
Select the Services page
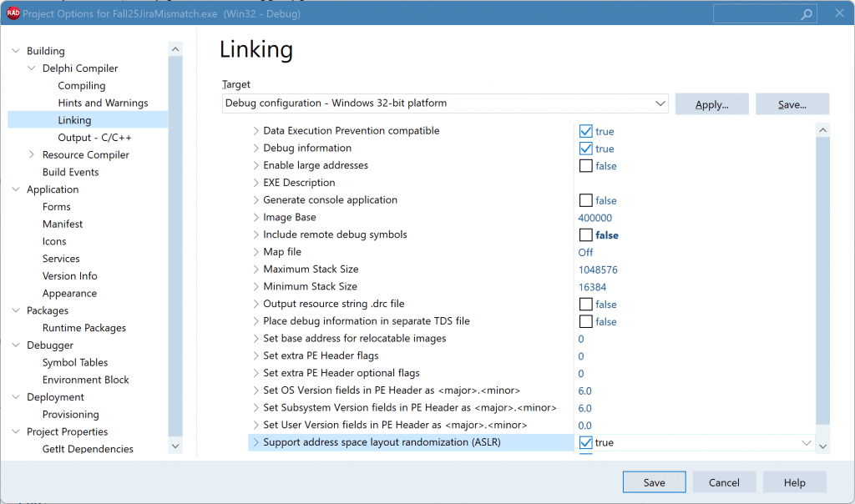tap(61, 259)
